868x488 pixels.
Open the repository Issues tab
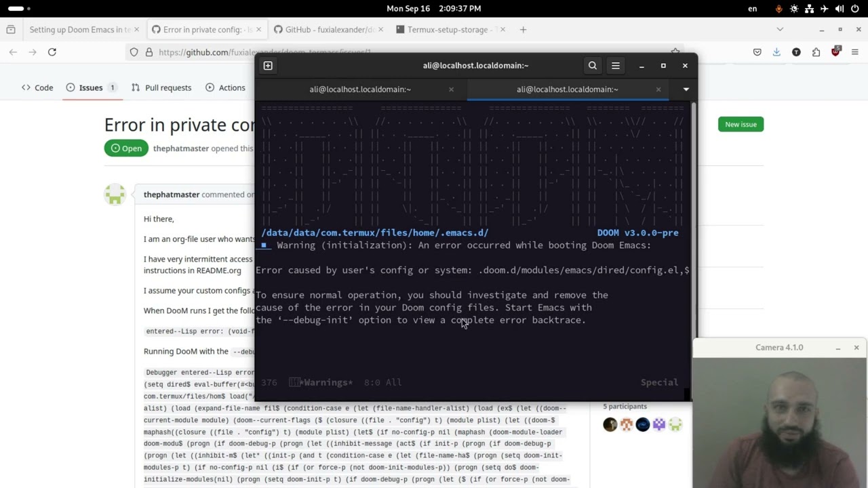click(x=92, y=87)
